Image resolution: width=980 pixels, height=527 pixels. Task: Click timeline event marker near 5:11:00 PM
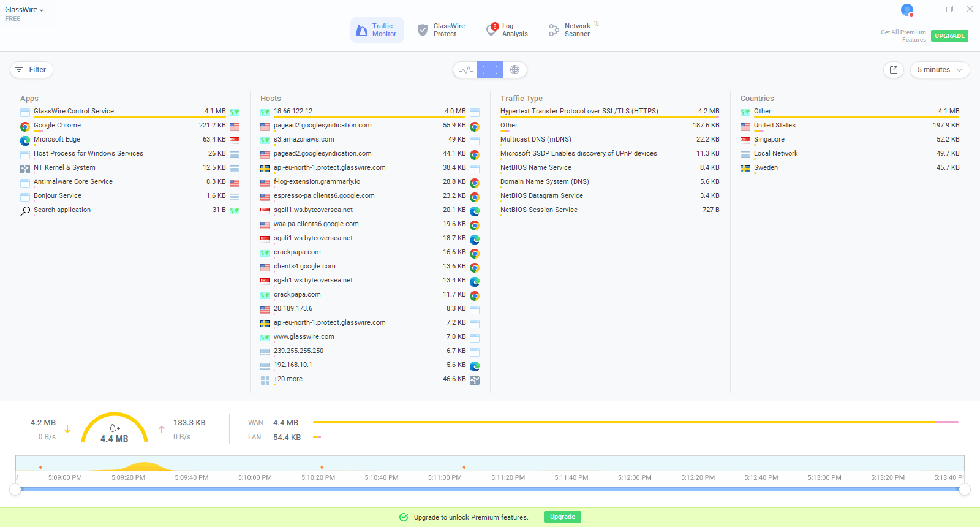(x=464, y=468)
